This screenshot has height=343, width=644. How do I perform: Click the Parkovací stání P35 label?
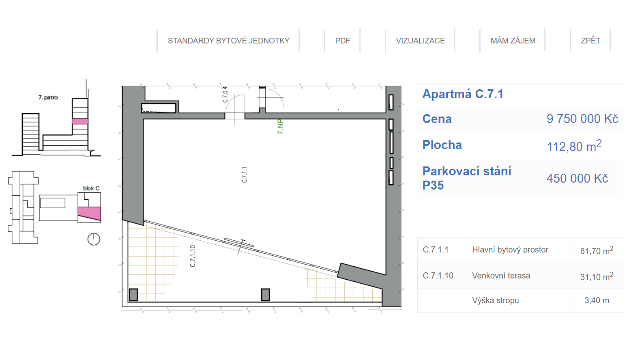466,178
